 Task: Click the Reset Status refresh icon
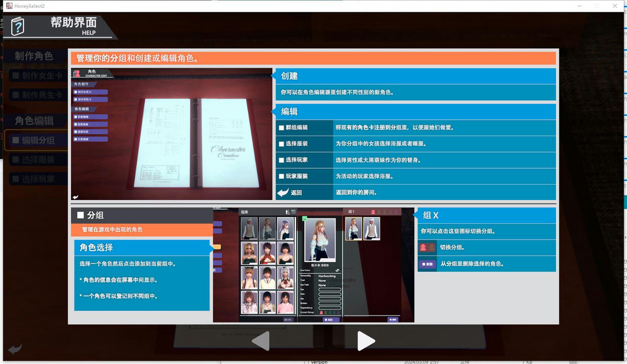pyautogui.click(x=338, y=270)
